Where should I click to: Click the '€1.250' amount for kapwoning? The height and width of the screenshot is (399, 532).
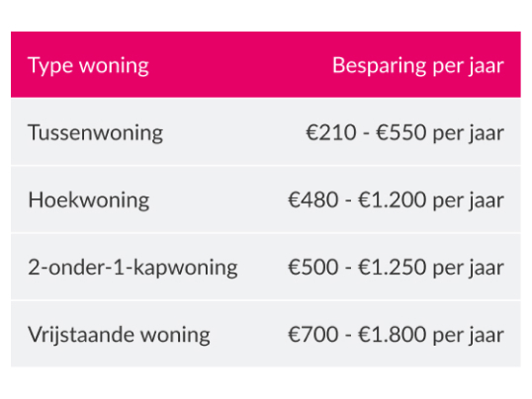tap(393, 267)
